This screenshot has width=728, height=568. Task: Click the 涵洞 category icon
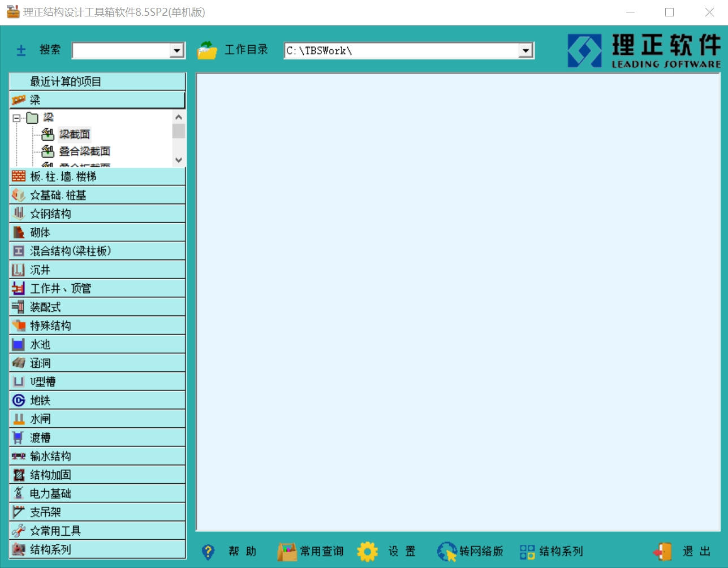click(x=19, y=363)
